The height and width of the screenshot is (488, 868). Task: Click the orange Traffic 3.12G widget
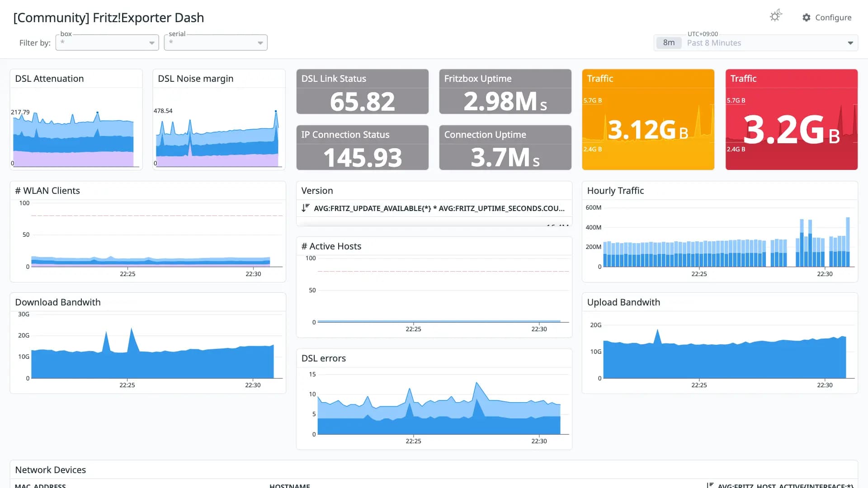pos(648,120)
